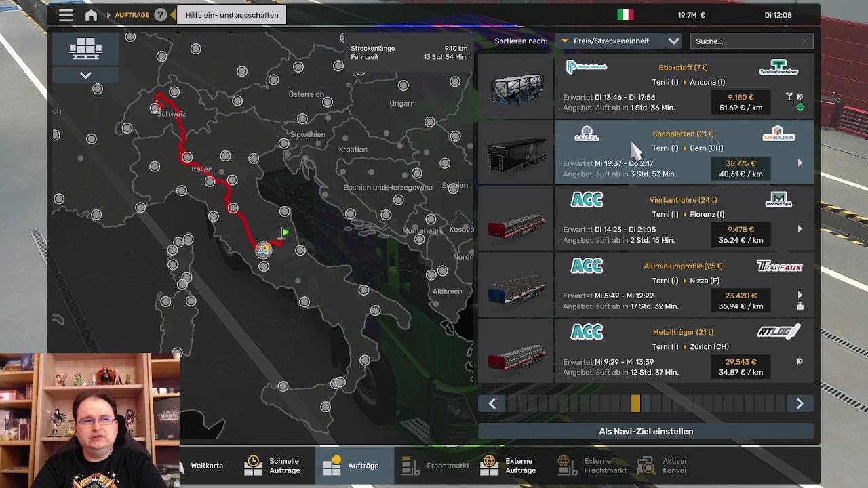868x488 pixels.
Task: Select Preis/Streckeneinheit sort field
Action: click(610, 41)
